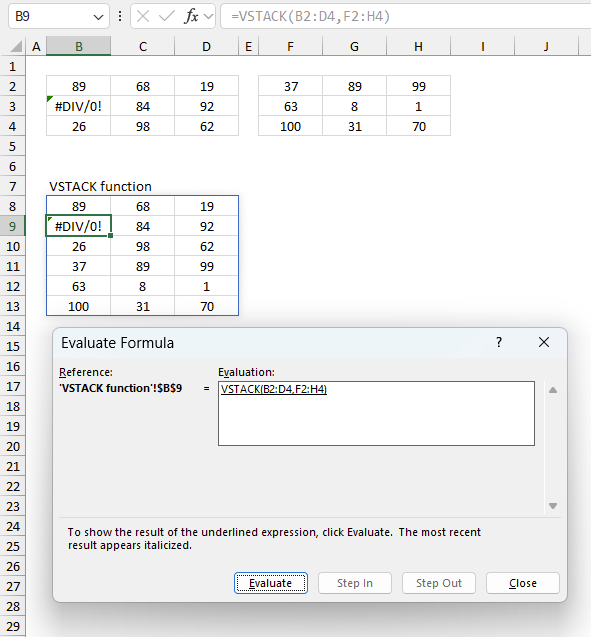Click cell C10 with value 98
The height and width of the screenshot is (637, 591).
tap(143, 246)
